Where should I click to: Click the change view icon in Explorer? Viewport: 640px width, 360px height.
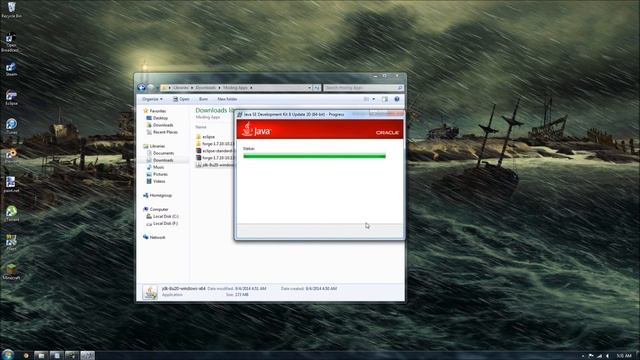pos(366,99)
